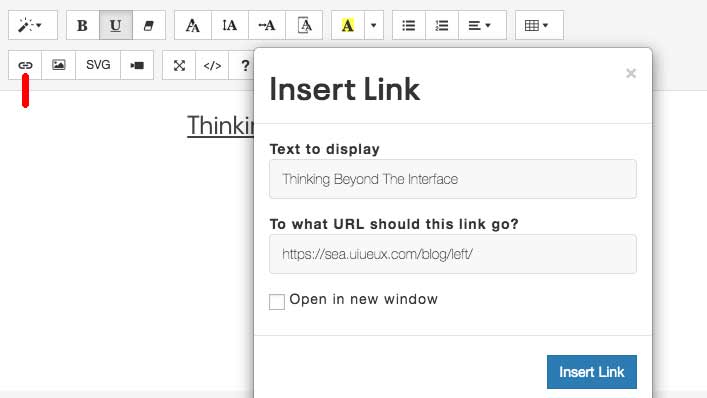Click the line height arrow-A icon

point(267,25)
